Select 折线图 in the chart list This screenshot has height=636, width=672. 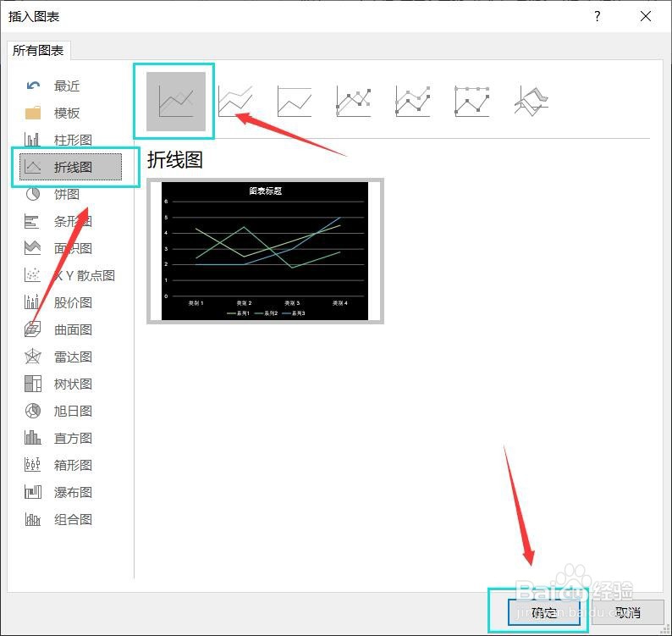point(73,167)
